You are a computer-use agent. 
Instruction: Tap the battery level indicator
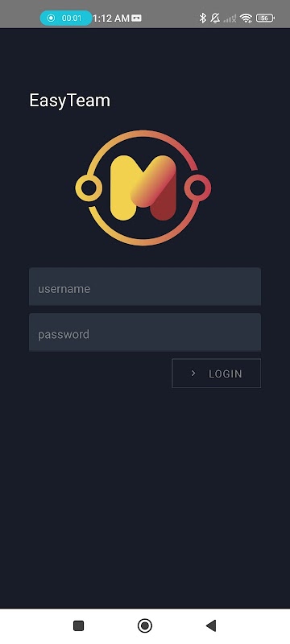[x=265, y=18]
